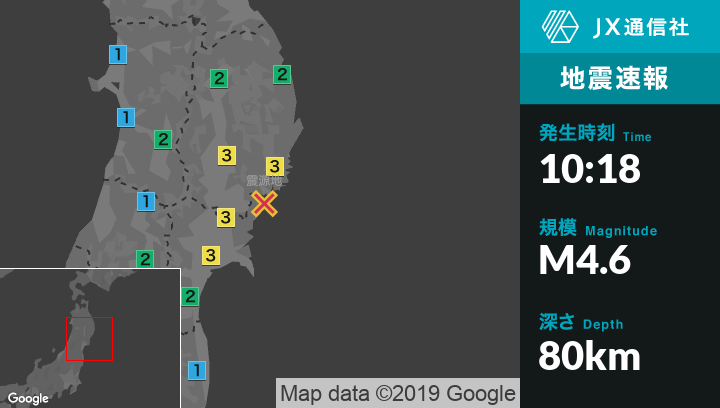
Task: Click the 地震速報 header banner
Action: pos(620,78)
